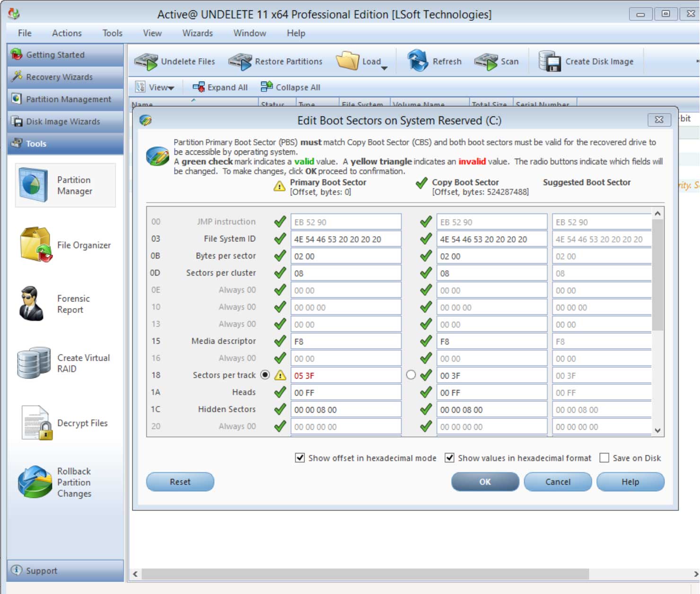Click the Reset button

(180, 482)
